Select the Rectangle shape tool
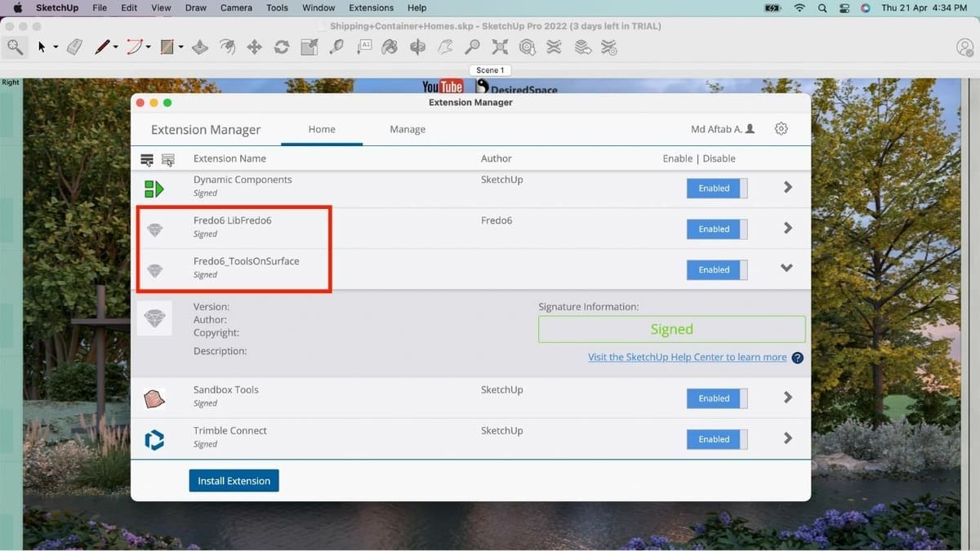The width and height of the screenshot is (980, 551). (167, 47)
